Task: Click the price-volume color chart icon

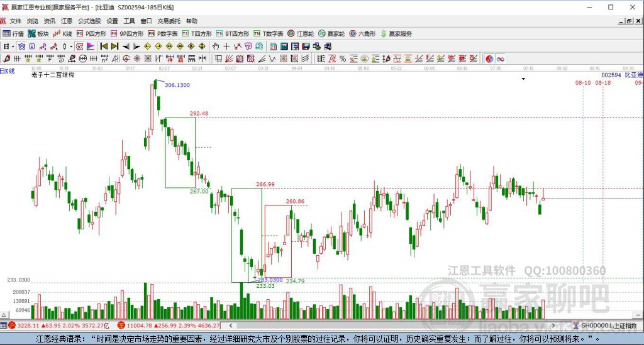Action: 91,47
